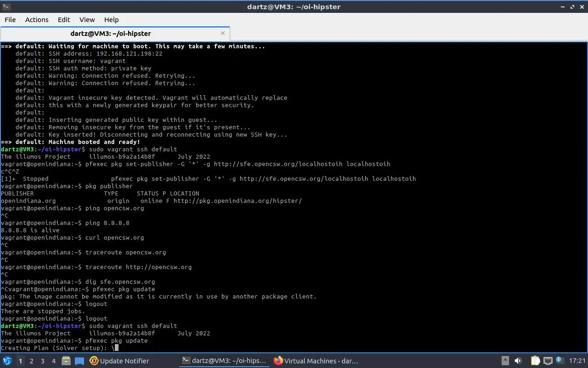Click the 'SSH username: vagrant' line
The height and width of the screenshot is (368, 588).
point(70,61)
